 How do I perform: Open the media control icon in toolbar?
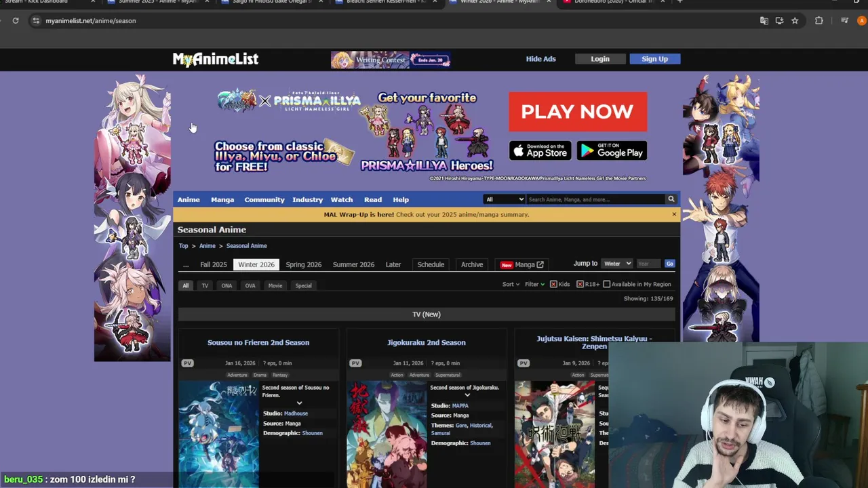pos(844,20)
